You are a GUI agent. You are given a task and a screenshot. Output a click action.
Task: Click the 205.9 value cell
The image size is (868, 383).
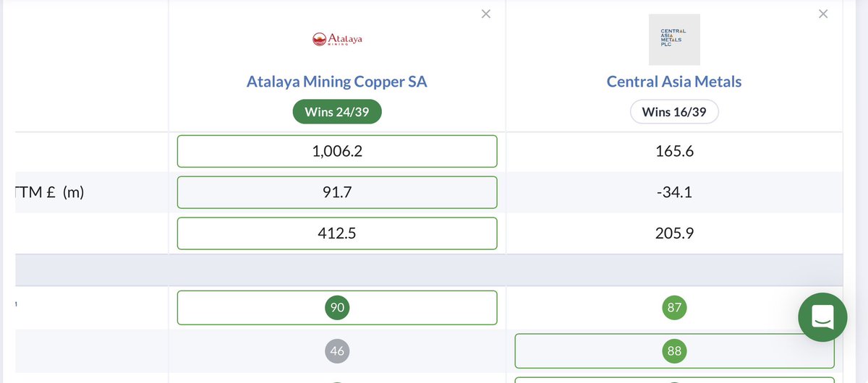pos(674,233)
